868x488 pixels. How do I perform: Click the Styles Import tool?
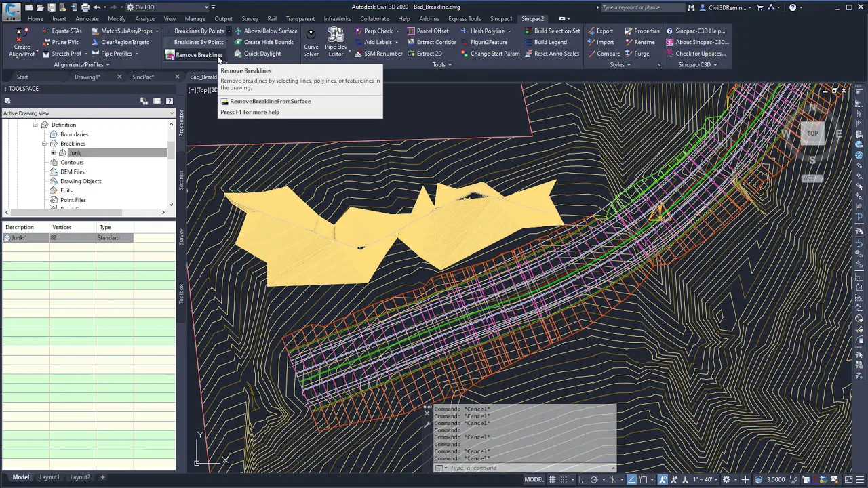click(599, 42)
